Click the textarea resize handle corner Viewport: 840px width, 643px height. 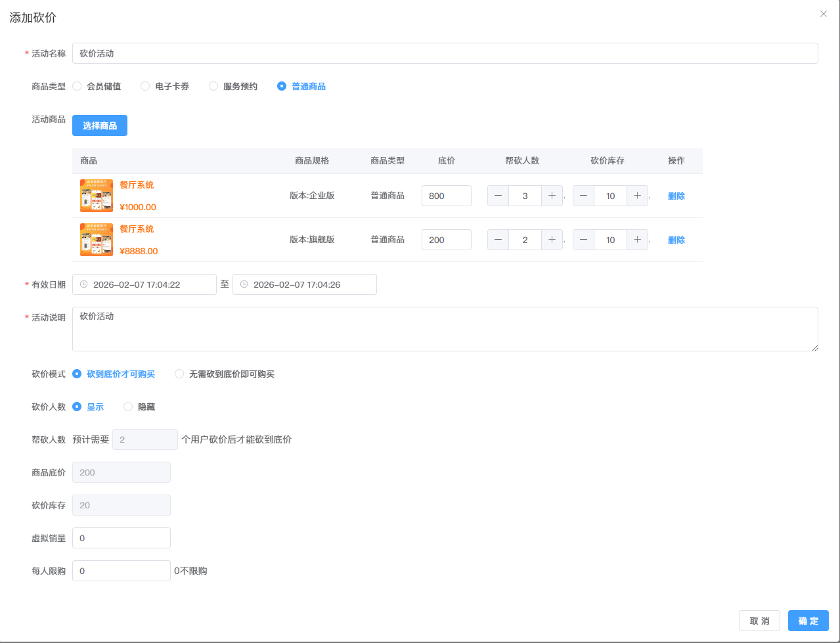pyautogui.click(x=814, y=347)
